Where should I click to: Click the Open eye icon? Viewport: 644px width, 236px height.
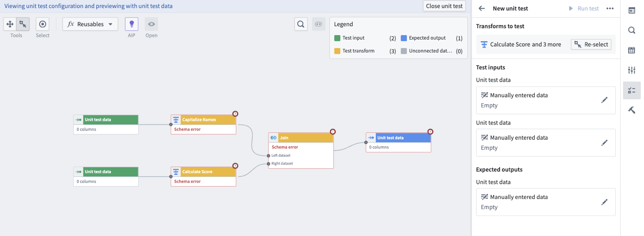151,24
